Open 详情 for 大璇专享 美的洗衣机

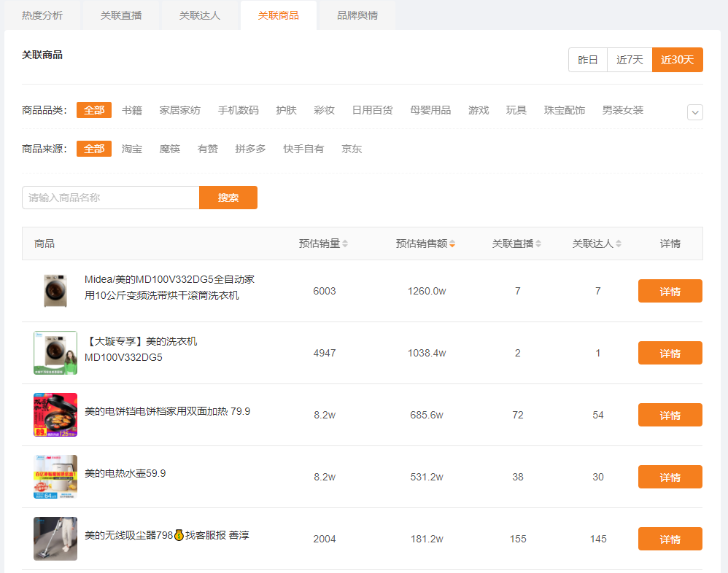(x=670, y=353)
